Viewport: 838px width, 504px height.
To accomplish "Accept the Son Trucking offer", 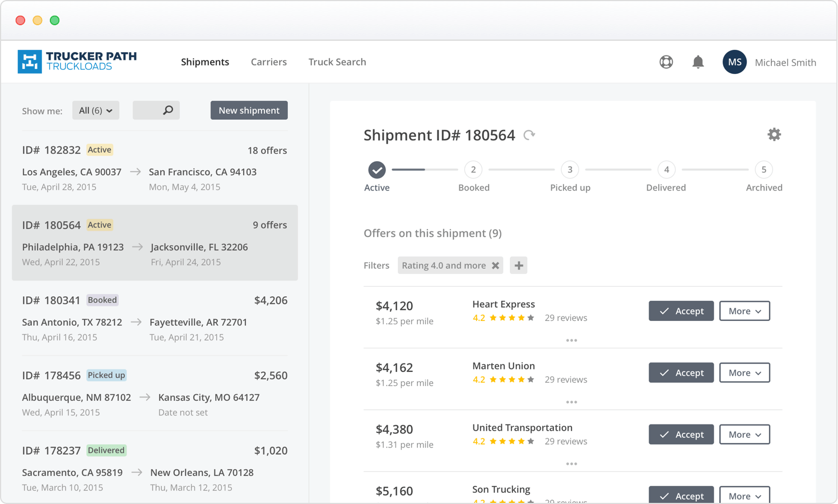I will pyautogui.click(x=681, y=495).
